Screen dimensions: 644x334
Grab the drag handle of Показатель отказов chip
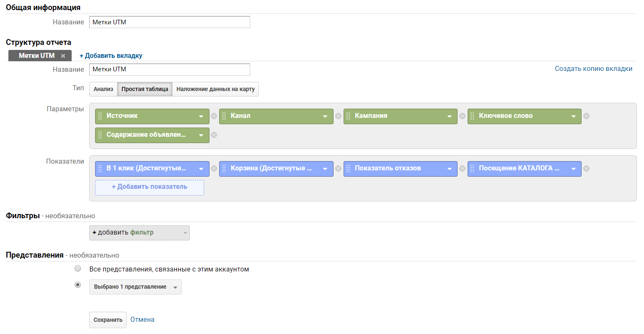348,169
